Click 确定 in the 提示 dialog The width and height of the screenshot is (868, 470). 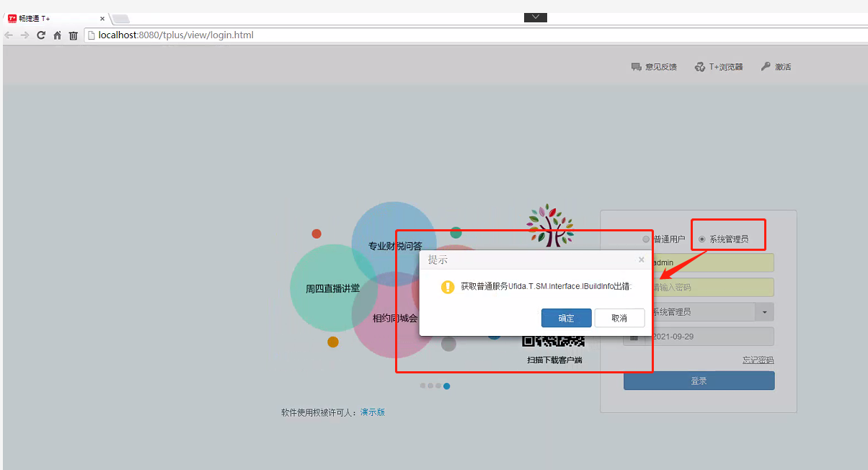point(566,318)
